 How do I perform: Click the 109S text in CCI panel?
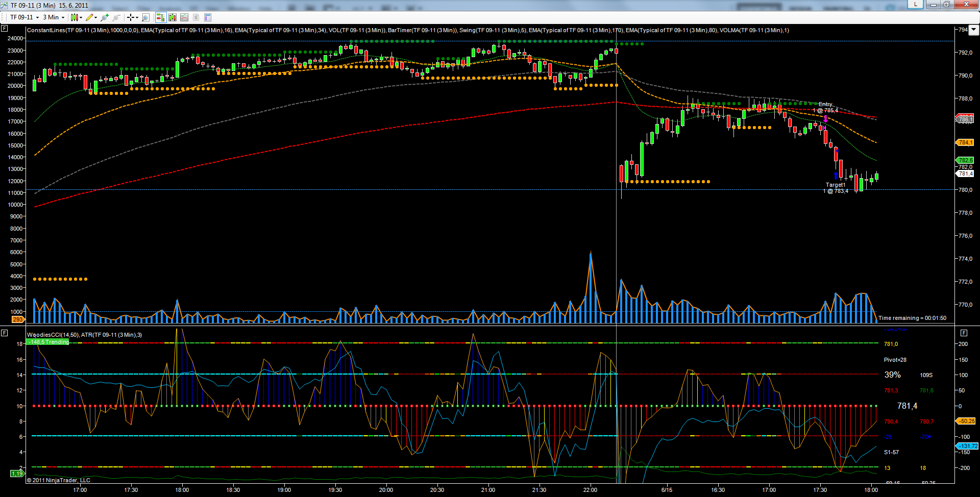click(926, 375)
